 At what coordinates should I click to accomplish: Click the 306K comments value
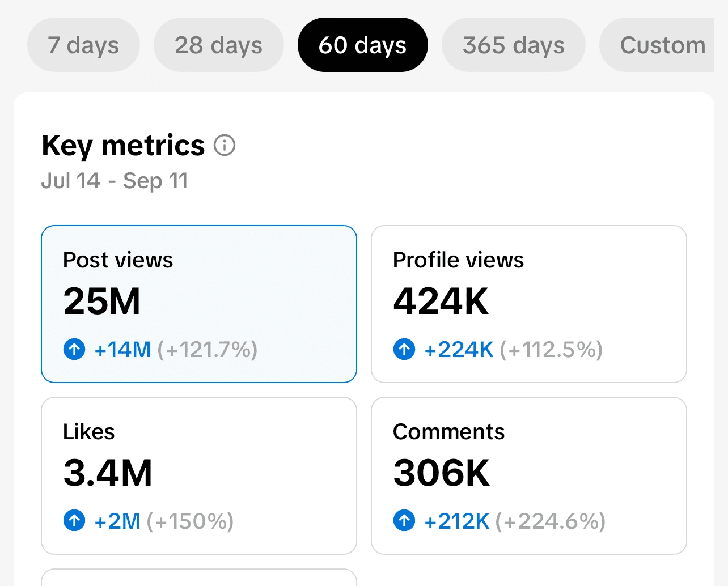tap(442, 473)
